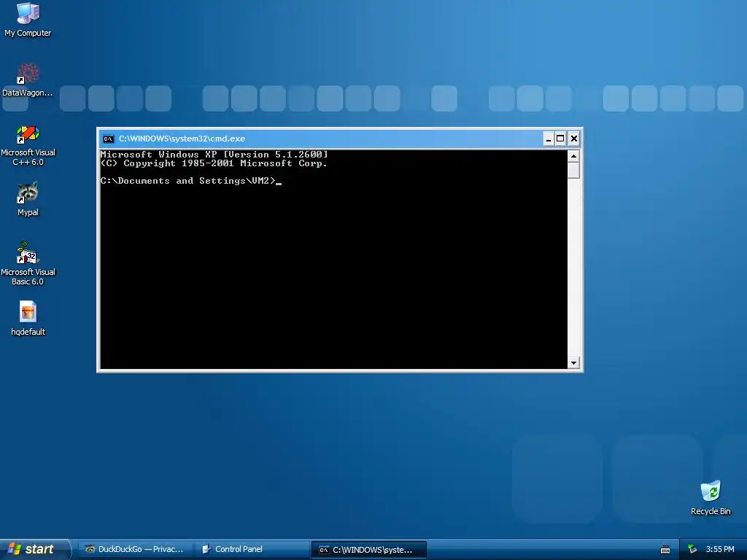Screen dimensions: 747x560
Task: Click the keyboard icon in system tray
Action: (x=665, y=550)
